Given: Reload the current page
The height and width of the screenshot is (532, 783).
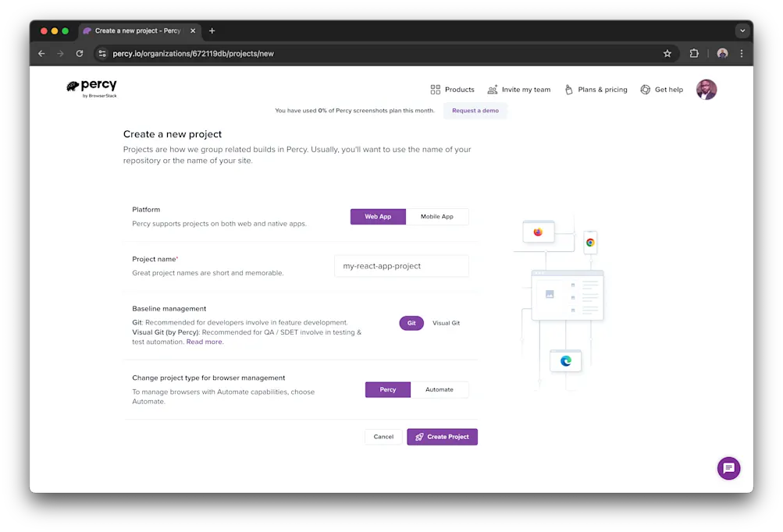Looking at the screenshot, I should point(80,53).
